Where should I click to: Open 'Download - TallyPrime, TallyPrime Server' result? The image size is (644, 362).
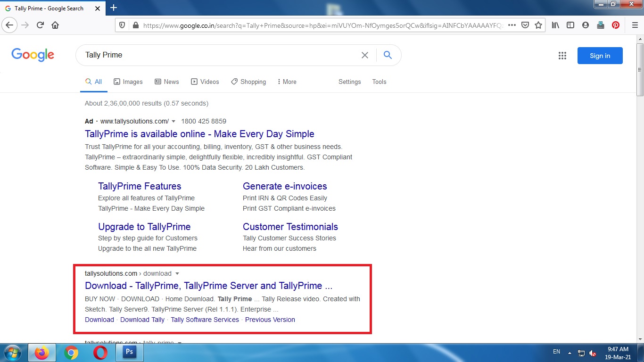pyautogui.click(x=209, y=286)
